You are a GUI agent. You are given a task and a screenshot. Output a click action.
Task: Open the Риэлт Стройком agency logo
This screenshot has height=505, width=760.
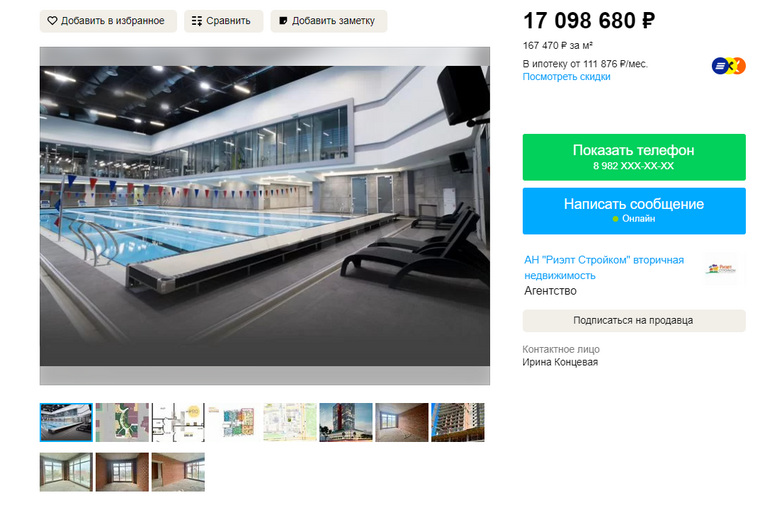(x=721, y=269)
